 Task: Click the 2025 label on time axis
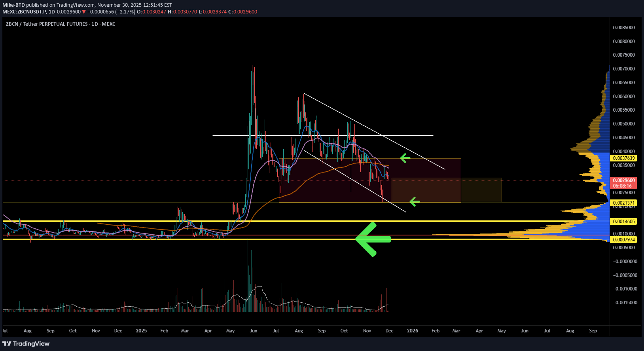[x=141, y=331]
